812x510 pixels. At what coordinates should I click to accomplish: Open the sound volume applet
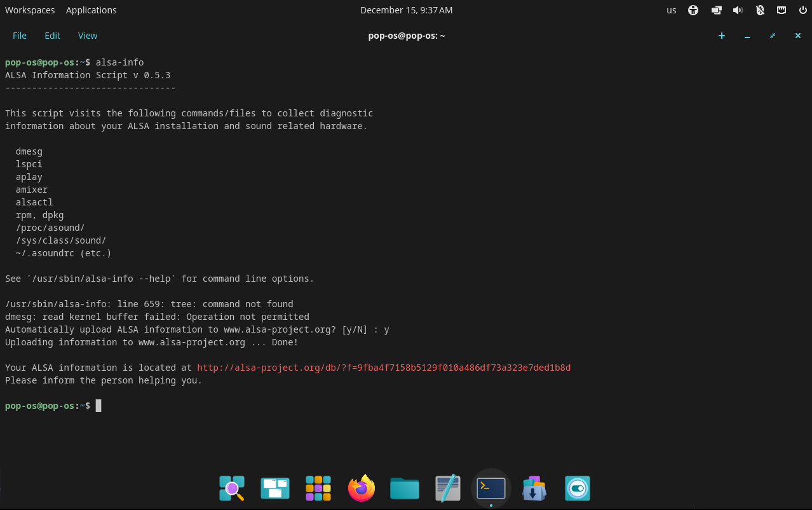[738, 10]
